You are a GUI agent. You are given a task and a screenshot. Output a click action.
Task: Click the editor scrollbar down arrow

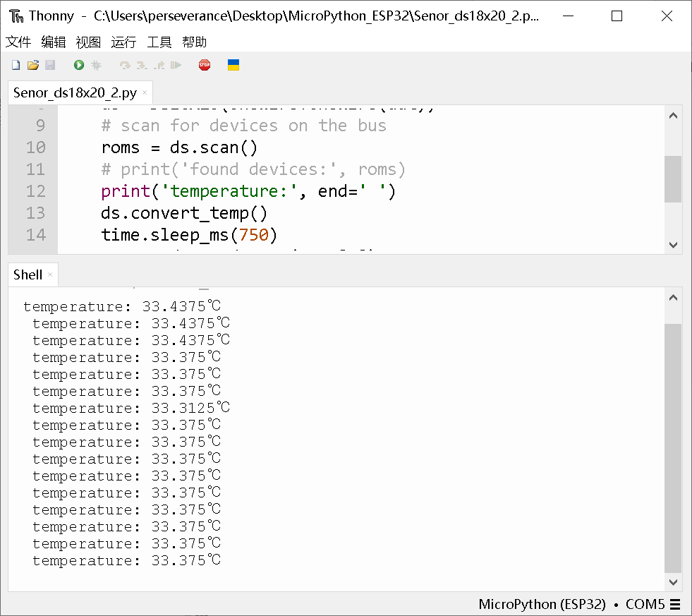[673, 245]
